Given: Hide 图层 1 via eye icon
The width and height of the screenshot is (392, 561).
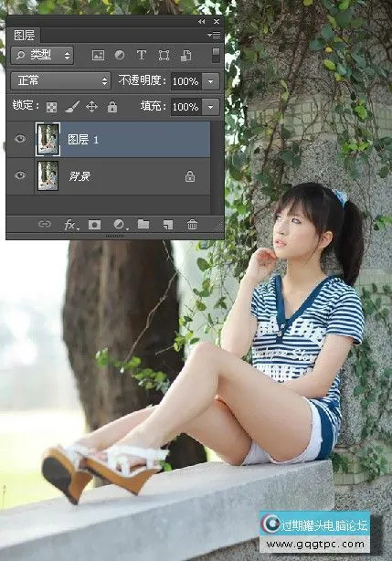Looking at the screenshot, I should point(20,139).
